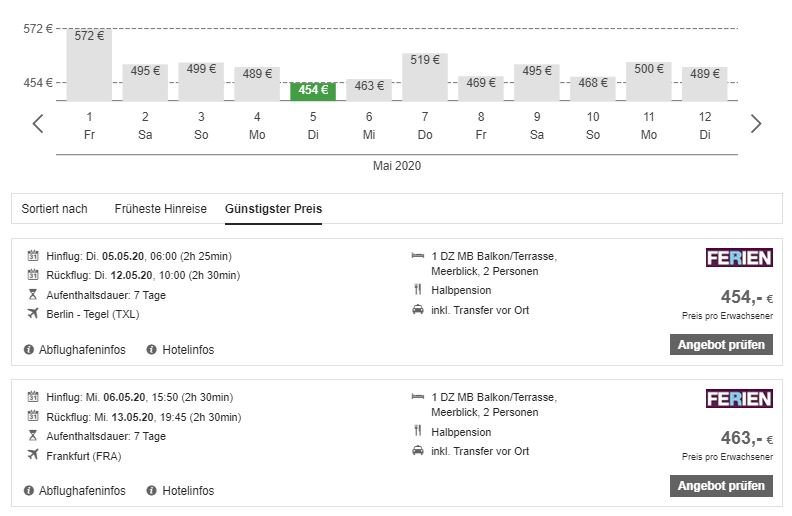Viewport: 792px width, 516px height.
Task: Click the left arrow to show earlier dates
Action: point(38,124)
